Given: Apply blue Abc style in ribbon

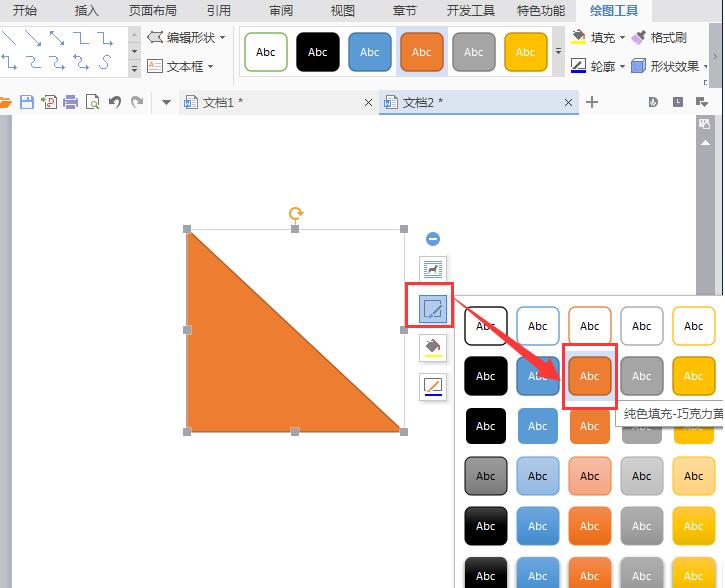Looking at the screenshot, I should pyautogui.click(x=370, y=52).
